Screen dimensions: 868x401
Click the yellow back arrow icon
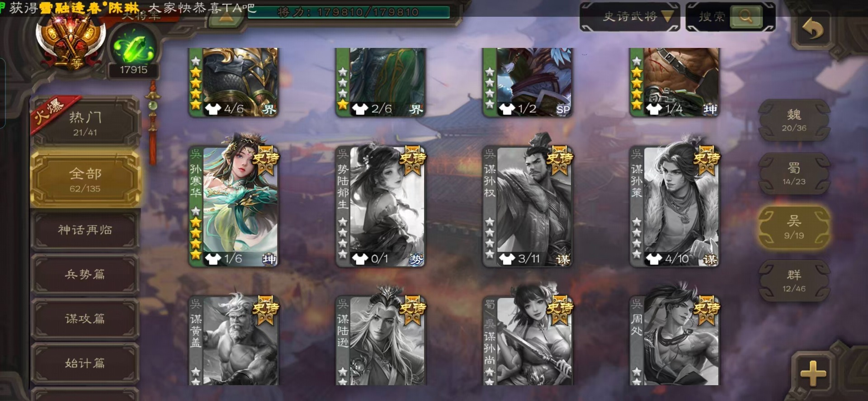812,30
